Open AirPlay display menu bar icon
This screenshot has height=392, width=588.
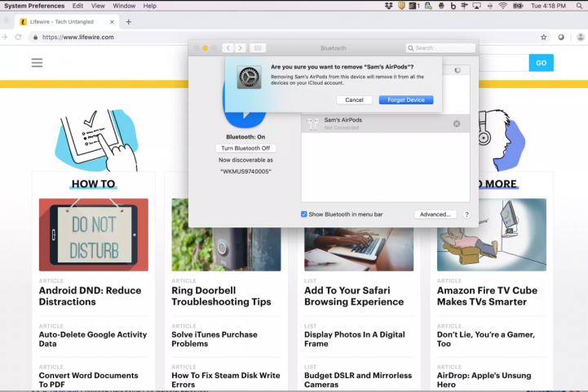(476, 6)
